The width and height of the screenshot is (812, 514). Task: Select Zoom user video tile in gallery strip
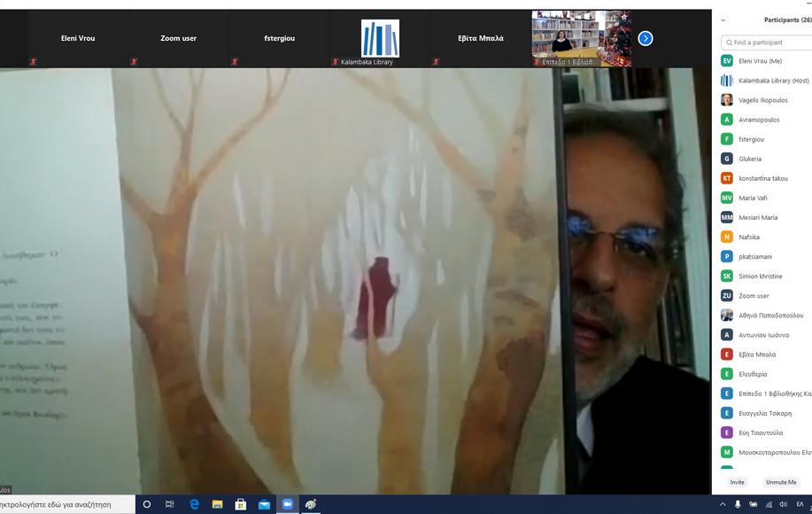[x=178, y=38]
